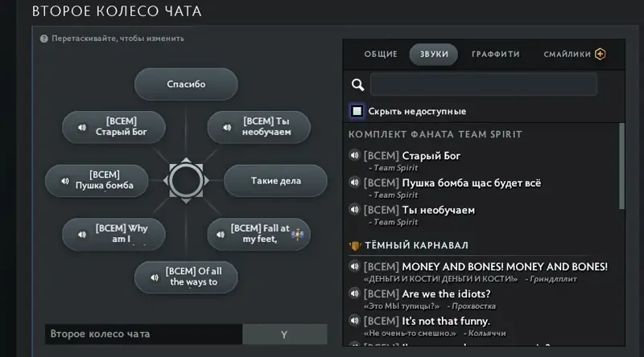The width and height of the screenshot is (644, 357).
Task: Play sound icon for Are we the idiots?
Action: click(354, 293)
